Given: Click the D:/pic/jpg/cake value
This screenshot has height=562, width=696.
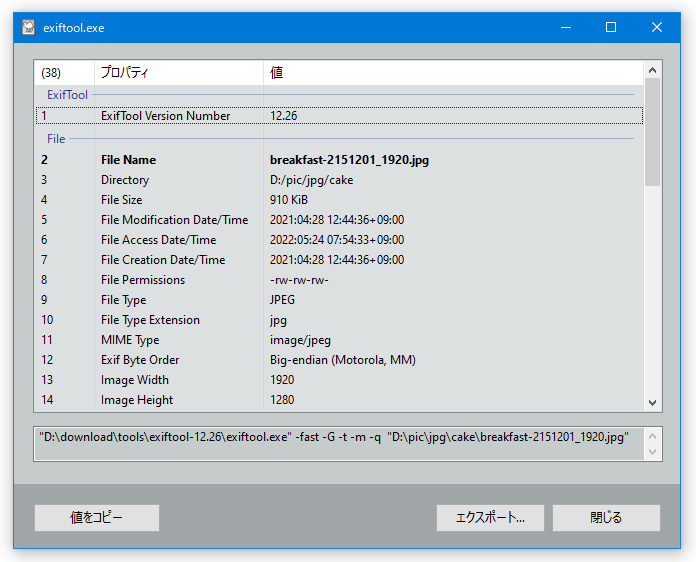Looking at the screenshot, I should click(x=312, y=180).
